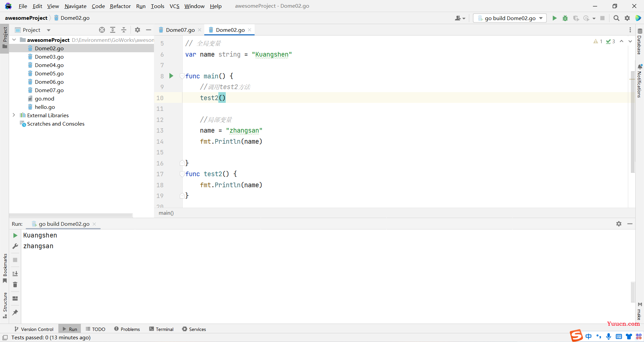Hide the Run tool window
Image resolution: width=644 pixels, height=342 pixels.
pos(630,224)
